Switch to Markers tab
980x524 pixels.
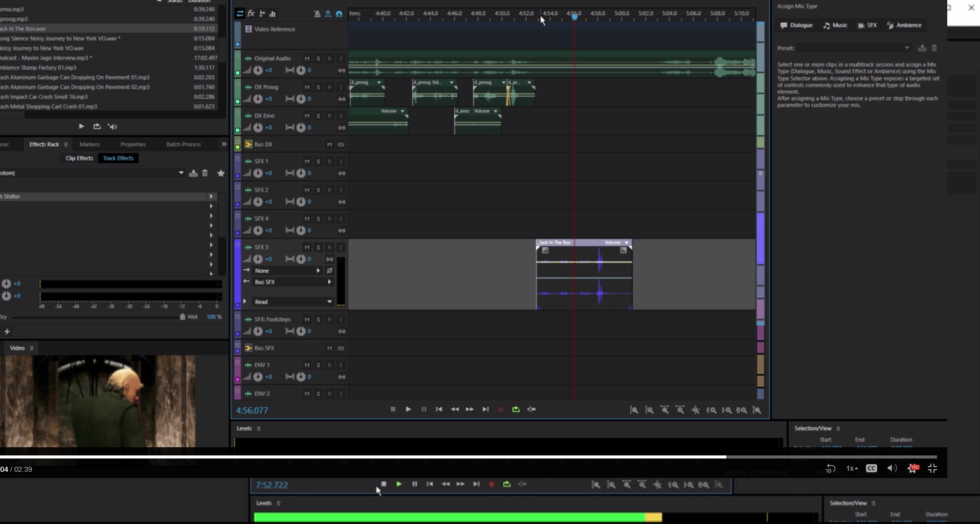90,144
